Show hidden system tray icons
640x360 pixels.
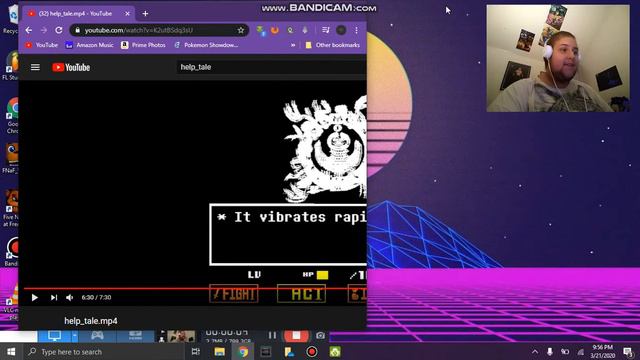[535, 352]
